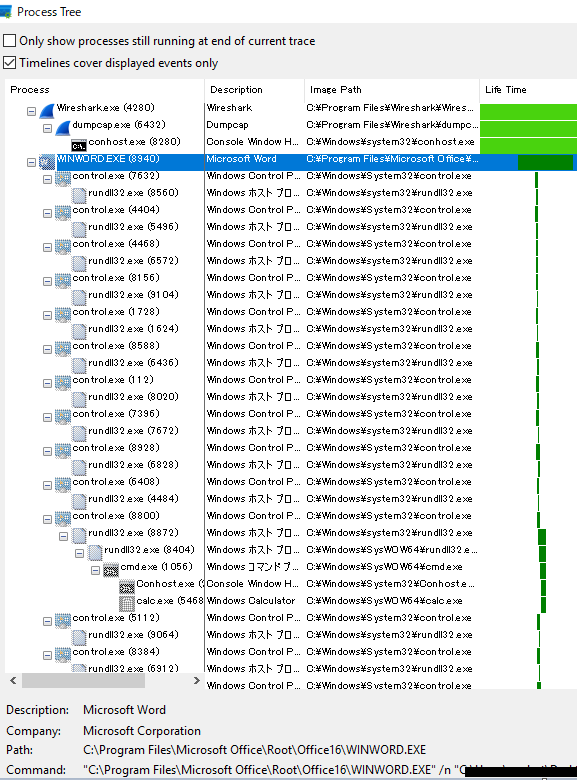Click the control.exe (4468) icon
577x780 pixels.
[63, 247]
